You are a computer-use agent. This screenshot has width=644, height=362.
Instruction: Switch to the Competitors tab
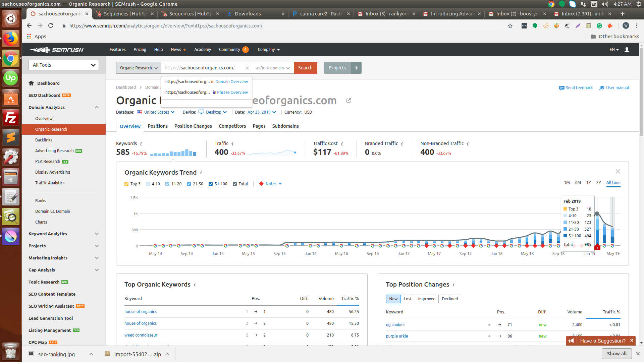pyautogui.click(x=232, y=126)
